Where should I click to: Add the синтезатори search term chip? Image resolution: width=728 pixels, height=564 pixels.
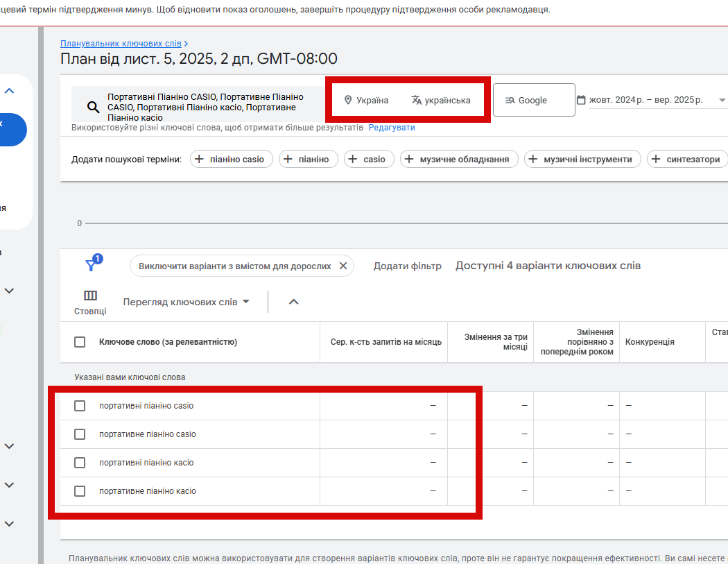pyautogui.click(x=687, y=159)
